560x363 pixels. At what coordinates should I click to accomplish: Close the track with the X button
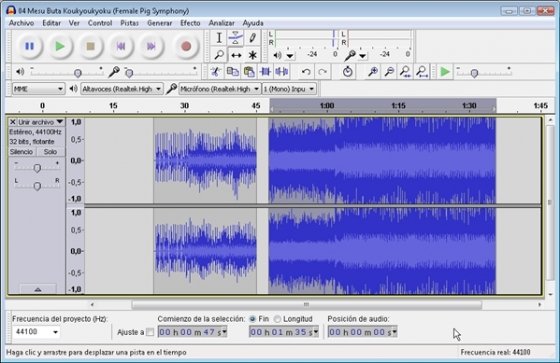click(12, 122)
